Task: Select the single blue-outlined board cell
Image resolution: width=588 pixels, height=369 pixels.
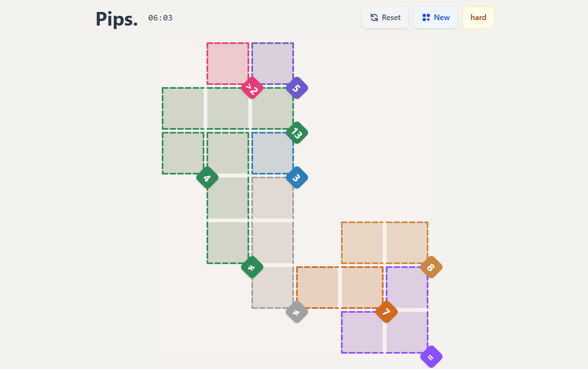Action: (272, 153)
